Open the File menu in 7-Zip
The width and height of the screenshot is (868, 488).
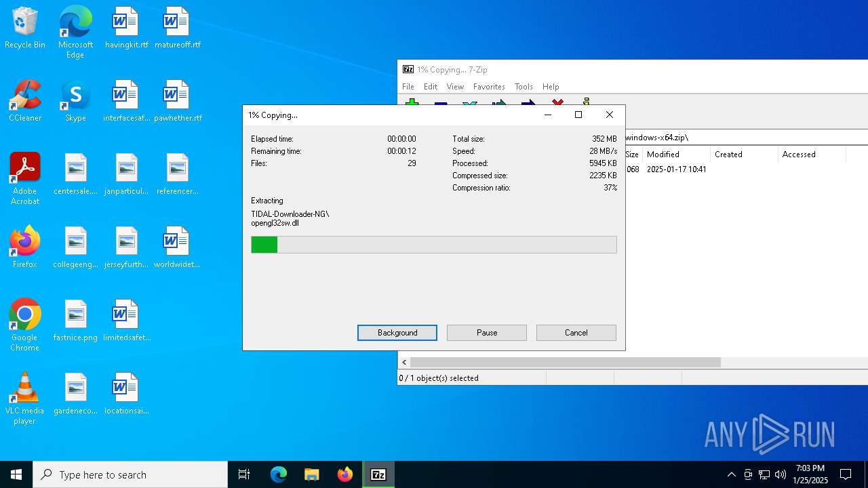[408, 87]
